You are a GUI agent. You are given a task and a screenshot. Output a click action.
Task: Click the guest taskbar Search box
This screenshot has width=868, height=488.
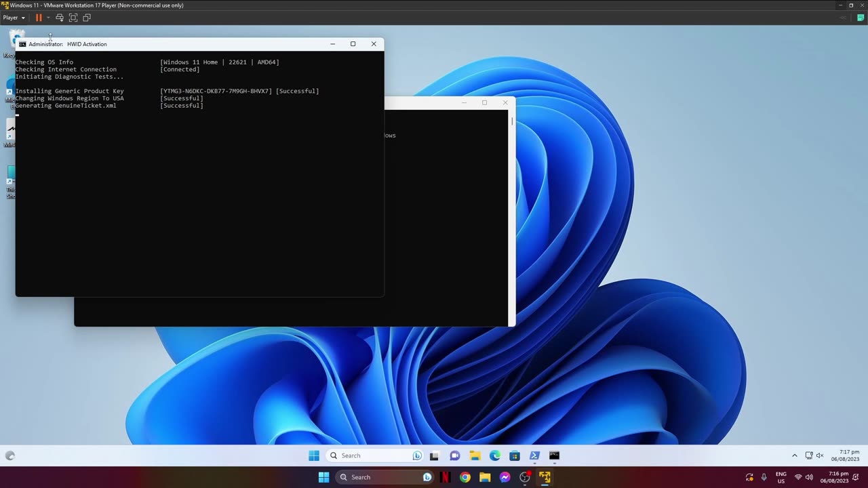[x=375, y=455]
